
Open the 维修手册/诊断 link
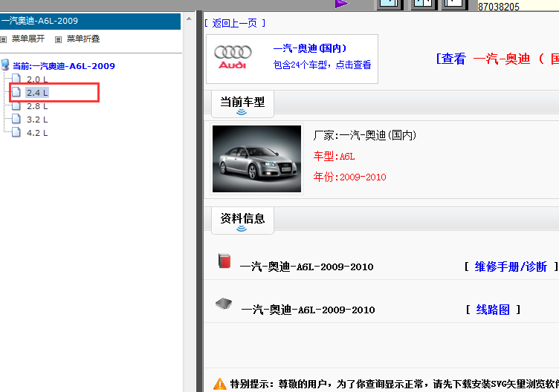(511, 267)
